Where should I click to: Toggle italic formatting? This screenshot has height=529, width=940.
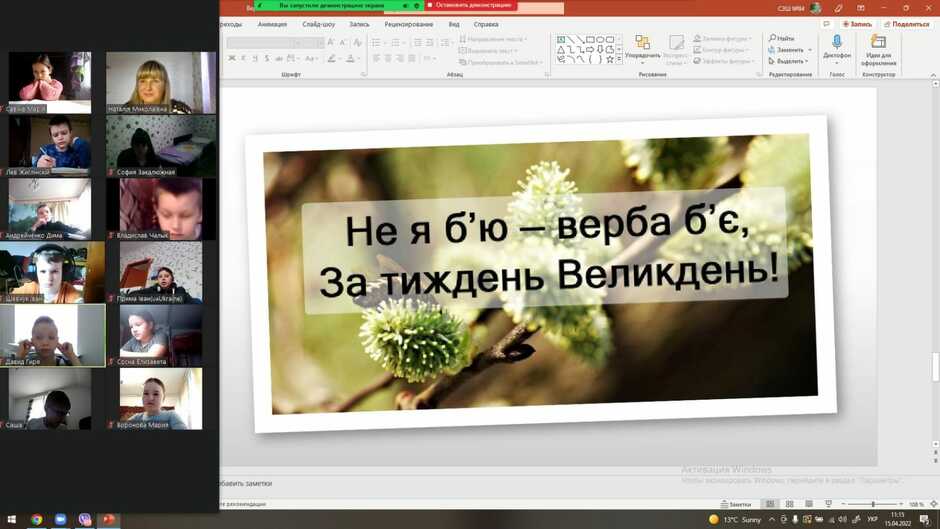[x=243, y=58]
